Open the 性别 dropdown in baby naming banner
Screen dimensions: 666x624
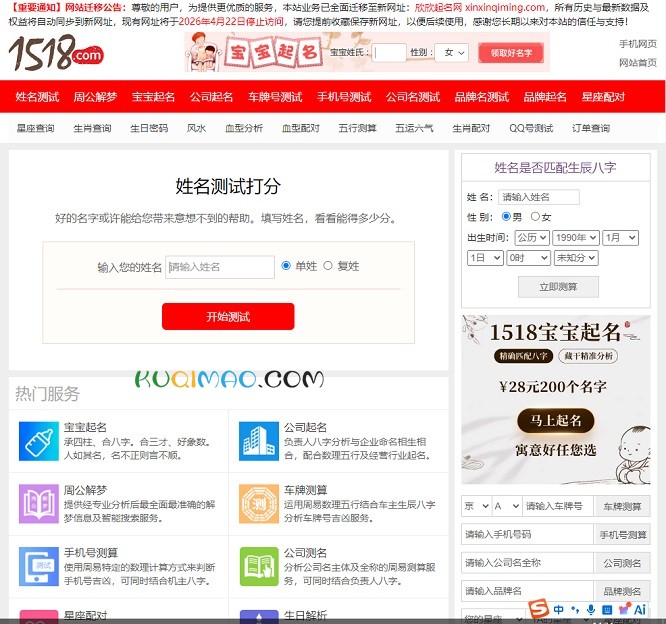[x=453, y=53]
